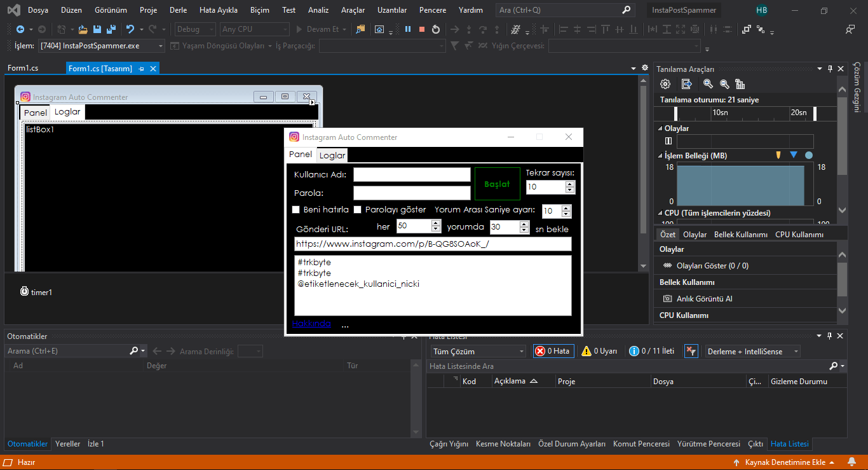Save the current file with the single disk icon

97,29
